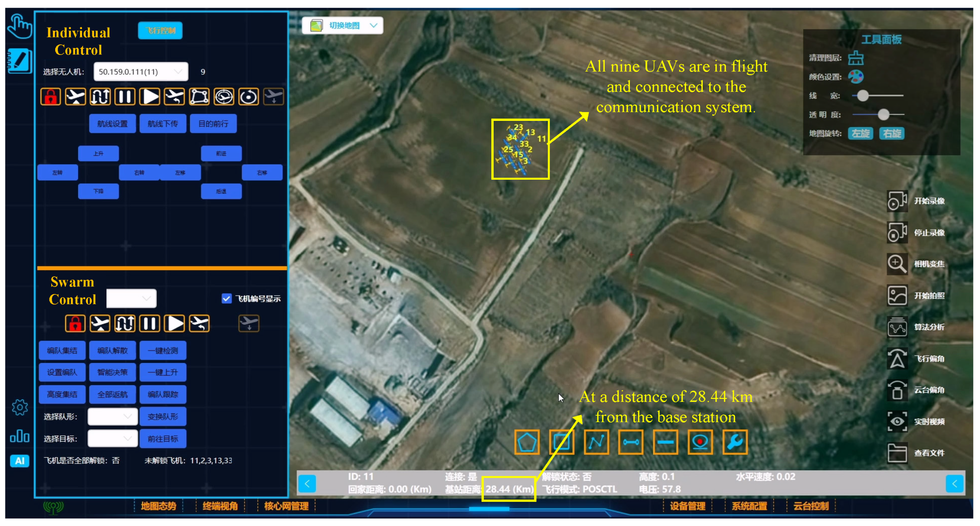980x526 pixels.
Task: Click the pentagon polygon drawing tool
Action: (527, 442)
